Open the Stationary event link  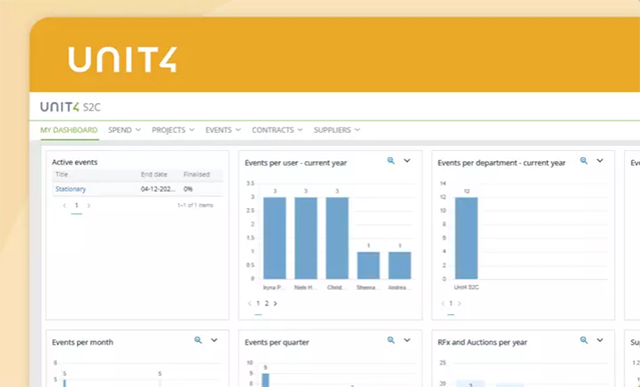[71, 189]
